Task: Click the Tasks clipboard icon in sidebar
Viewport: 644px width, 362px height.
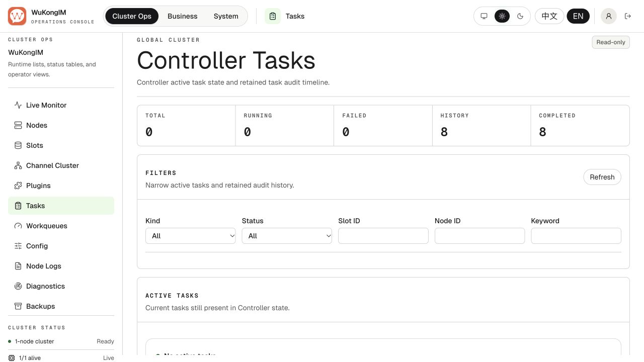Action: pos(18,206)
